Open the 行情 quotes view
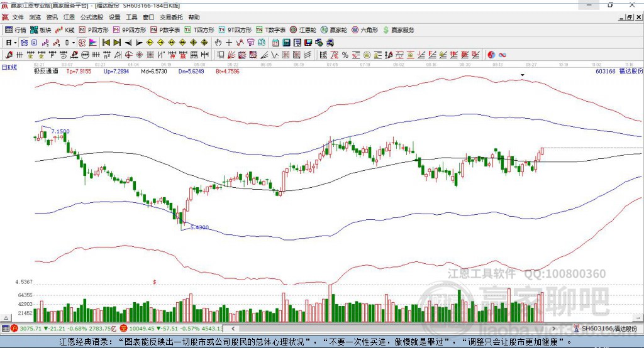Viewport: 644px width, 348px height. [x=15, y=30]
